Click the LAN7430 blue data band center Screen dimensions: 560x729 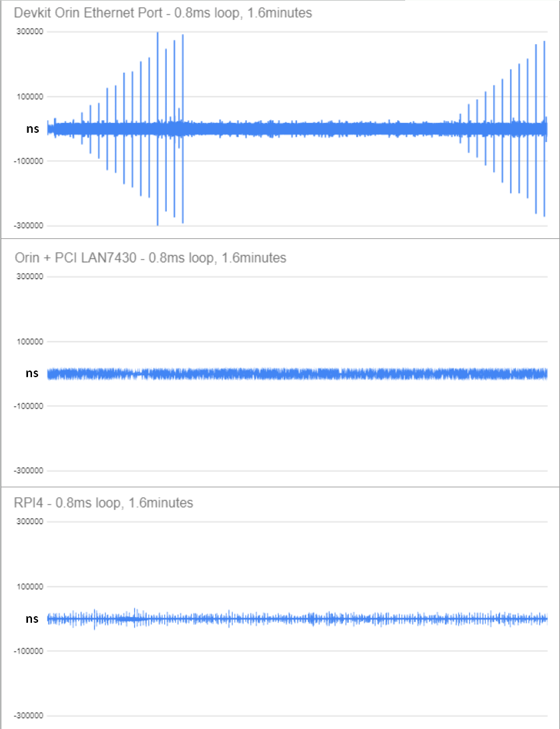click(298, 374)
